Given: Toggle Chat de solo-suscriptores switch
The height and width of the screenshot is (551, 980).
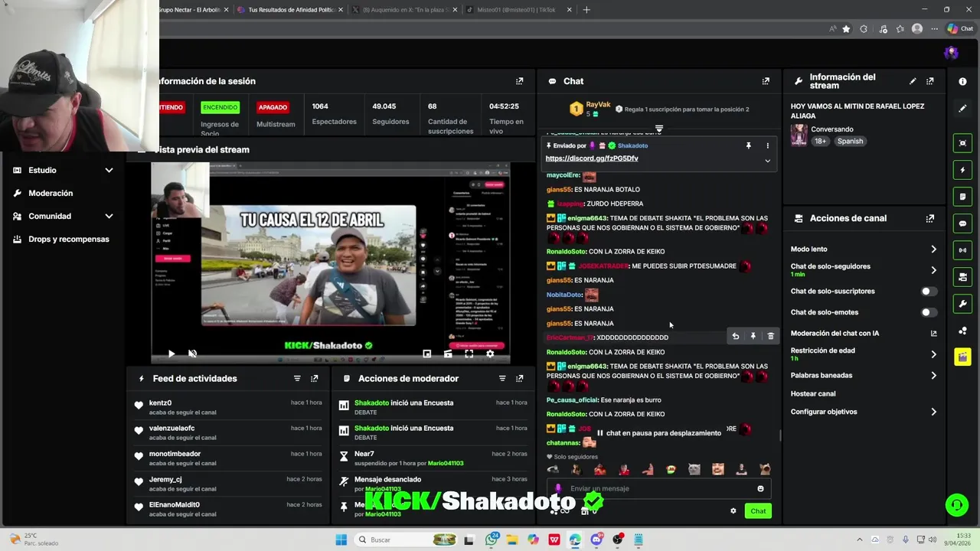Looking at the screenshot, I should (928, 291).
